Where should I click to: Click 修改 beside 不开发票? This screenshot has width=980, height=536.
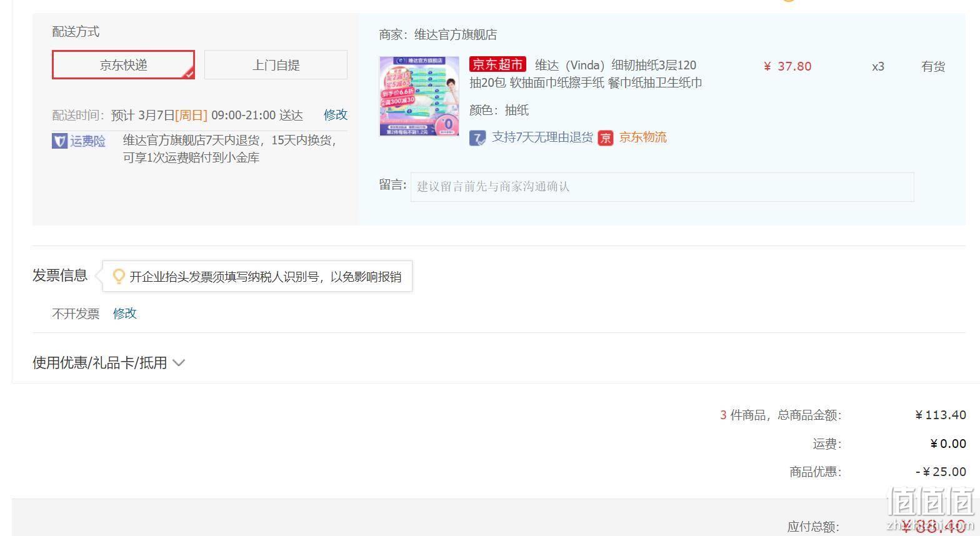click(x=125, y=314)
